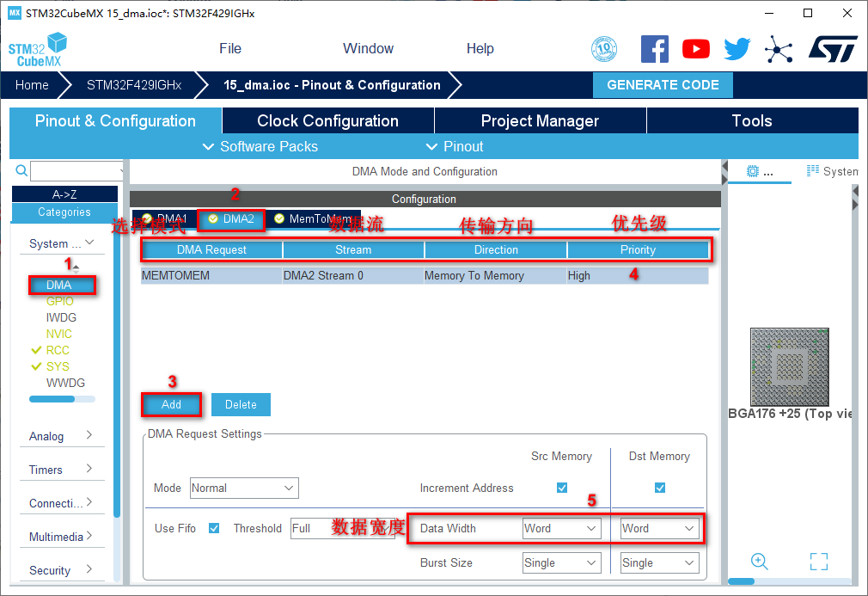Uncheck Dst Memory increment address checkbox
Screen dimensions: 868x596
pos(660,488)
